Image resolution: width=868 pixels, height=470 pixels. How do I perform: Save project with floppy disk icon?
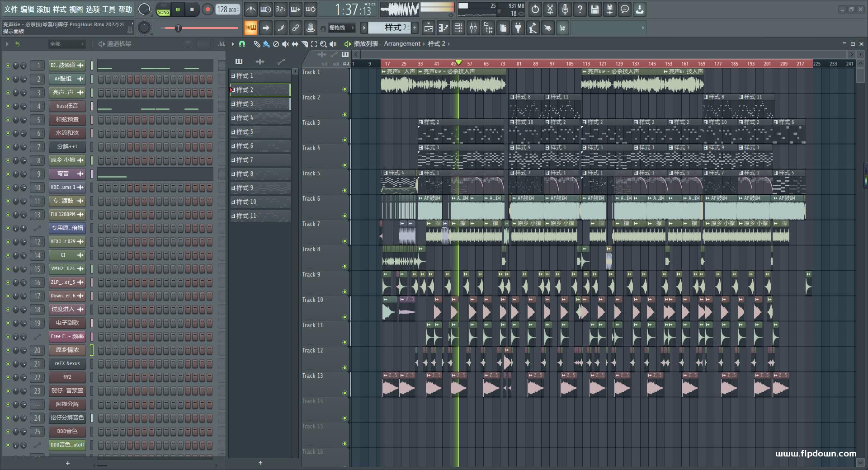click(x=595, y=9)
